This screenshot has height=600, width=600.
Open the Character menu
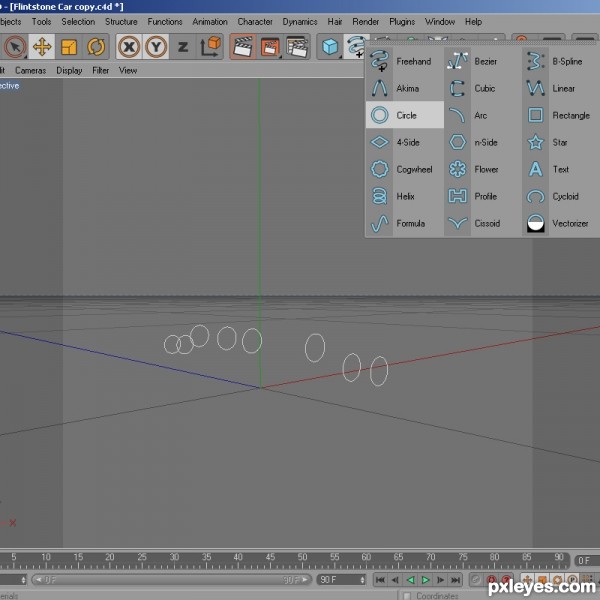[255, 21]
